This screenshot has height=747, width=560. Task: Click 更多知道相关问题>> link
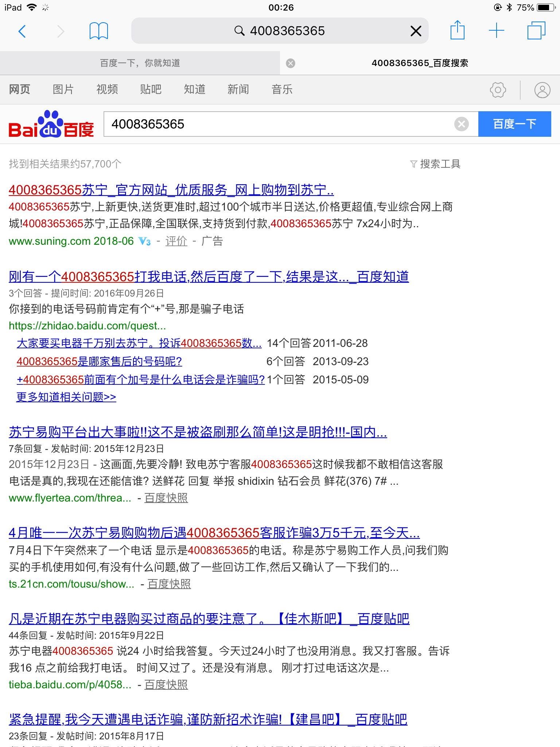point(66,397)
